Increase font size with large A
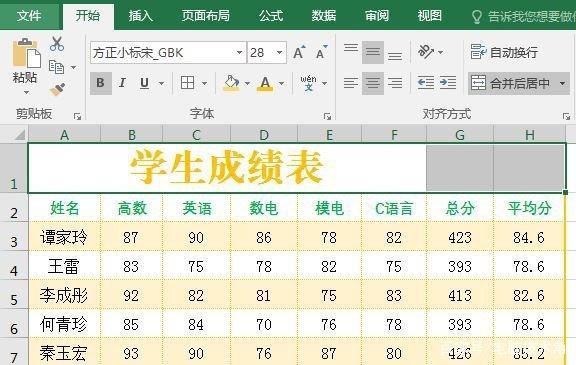 [299, 53]
